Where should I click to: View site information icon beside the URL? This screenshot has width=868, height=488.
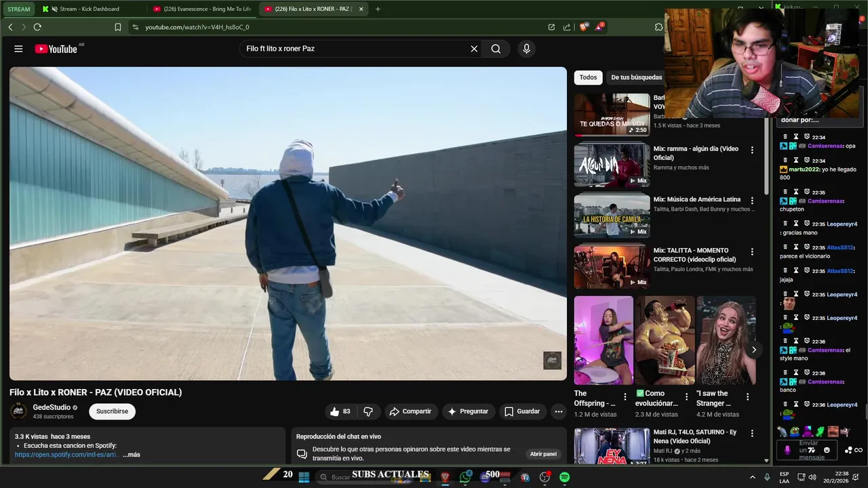click(x=136, y=27)
